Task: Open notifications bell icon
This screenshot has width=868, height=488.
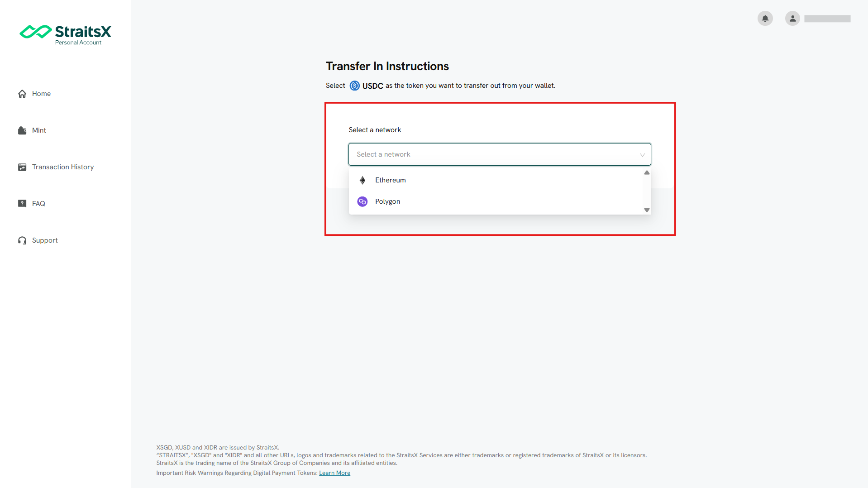Action: pos(765,19)
